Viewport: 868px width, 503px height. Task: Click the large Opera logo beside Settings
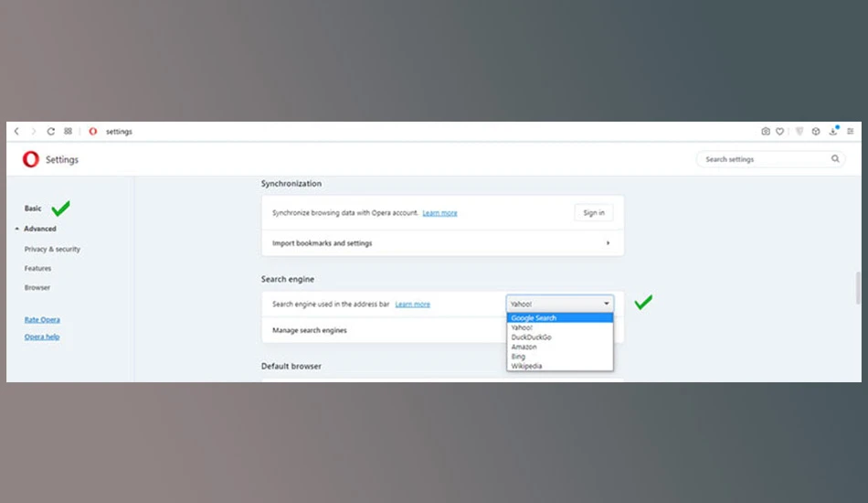[31, 159]
